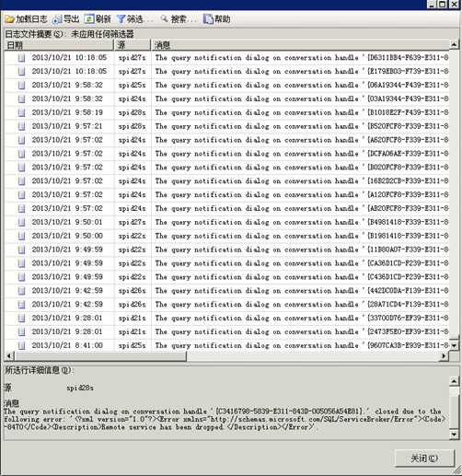Viewport: 462px width, 476px height.
Task: Open the 加载日志 (Load Log) folder icon
Action: (9, 19)
